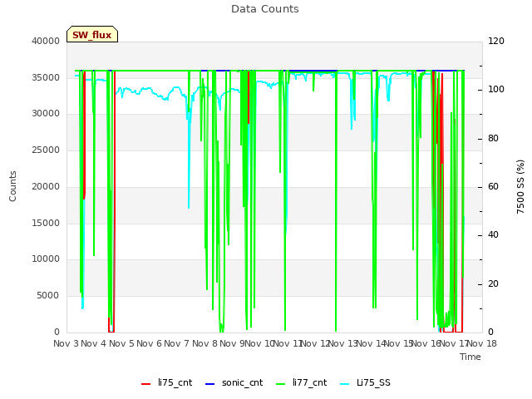Click the 25000 left axis value
The image size is (532, 399).
coord(46,150)
